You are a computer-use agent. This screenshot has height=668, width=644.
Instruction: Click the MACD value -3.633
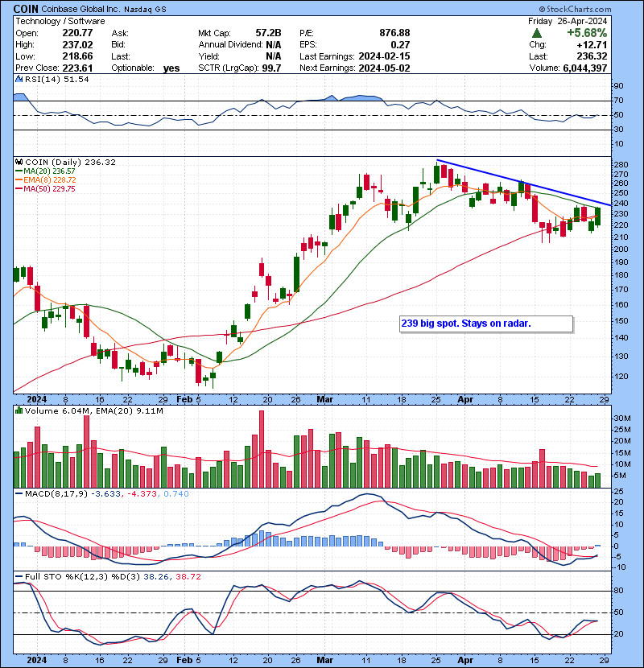105,494
